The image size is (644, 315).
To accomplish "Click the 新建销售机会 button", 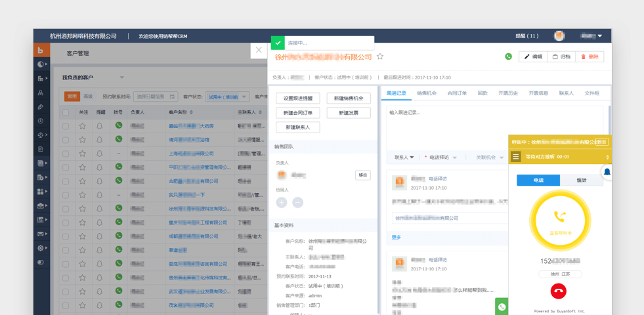I will pos(348,98).
